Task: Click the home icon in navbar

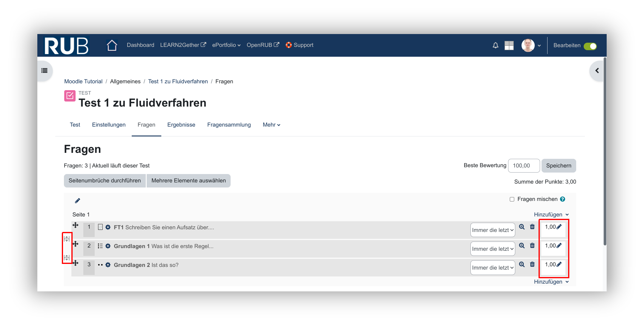Action: click(112, 45)
